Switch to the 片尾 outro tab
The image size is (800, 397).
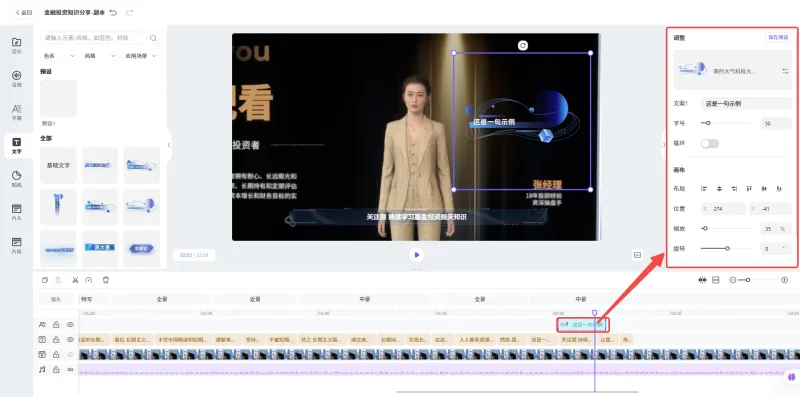[17, 245]
